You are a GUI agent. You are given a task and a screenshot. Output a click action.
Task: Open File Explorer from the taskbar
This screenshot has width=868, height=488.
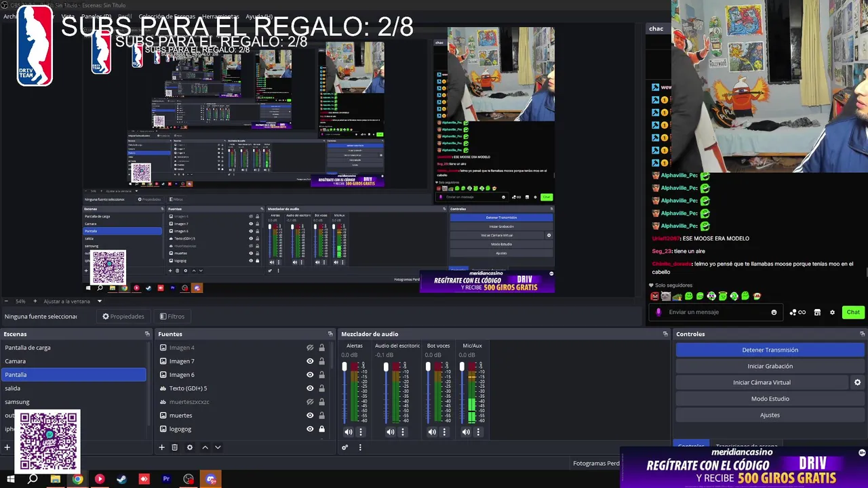55,479
